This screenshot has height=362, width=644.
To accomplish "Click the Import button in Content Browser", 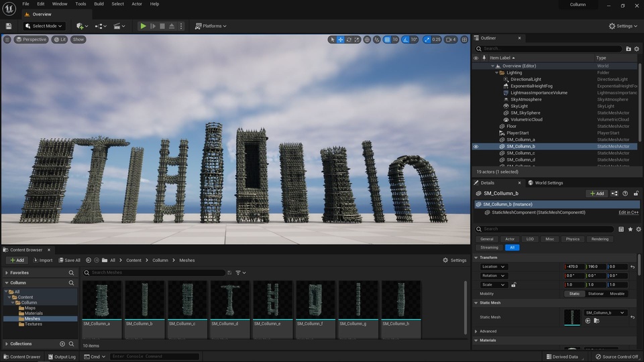I will (42, 260).
